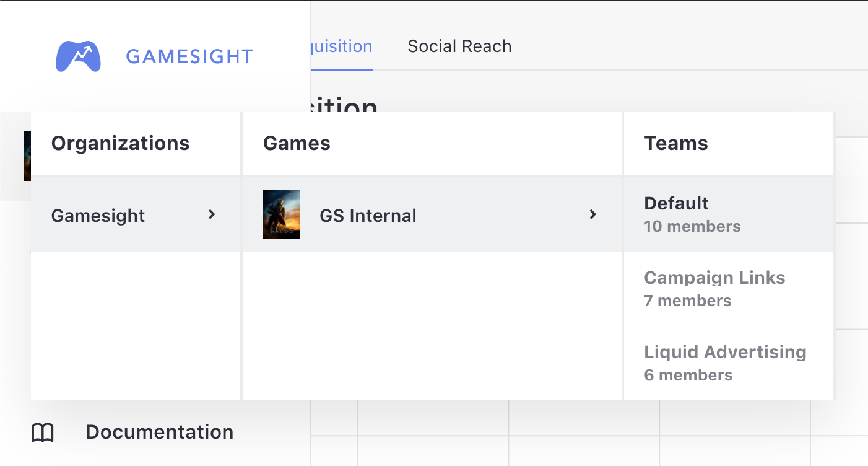Click the GS Internal game thumbnail
The height and width of the screenshot is (466, 868).
point(281,214)
